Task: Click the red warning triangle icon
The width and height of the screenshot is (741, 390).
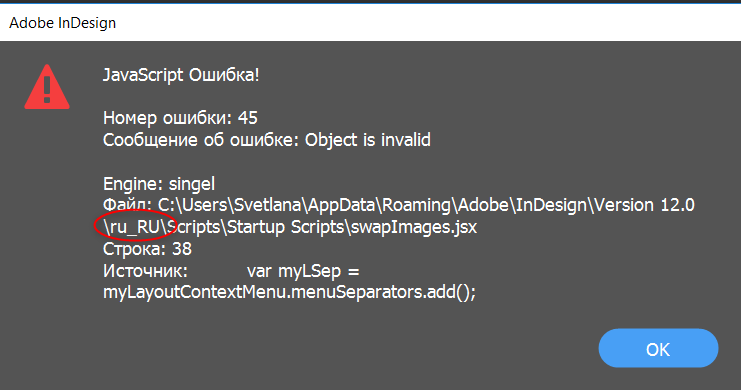Action: [47, 87]
